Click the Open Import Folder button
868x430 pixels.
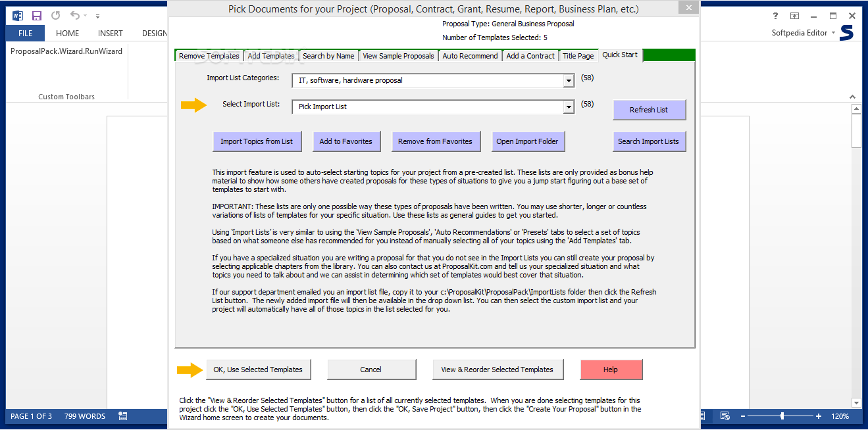pos(527,141)
